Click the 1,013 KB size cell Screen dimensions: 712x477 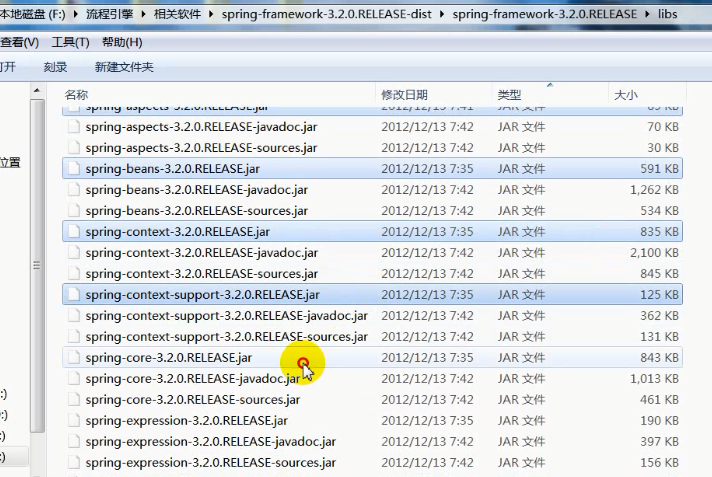point(654,378)
